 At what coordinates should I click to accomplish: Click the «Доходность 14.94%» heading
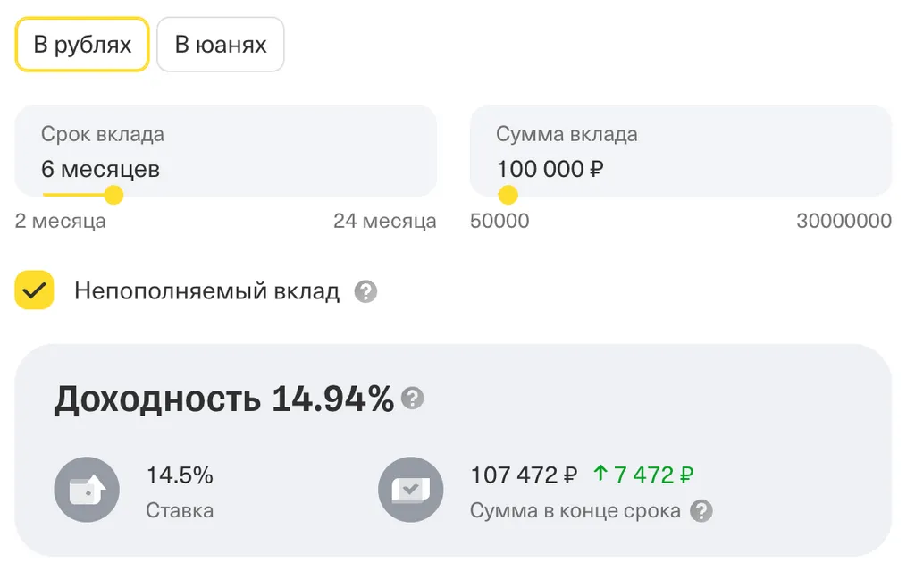pyautogui.click(x=223, y=399)
